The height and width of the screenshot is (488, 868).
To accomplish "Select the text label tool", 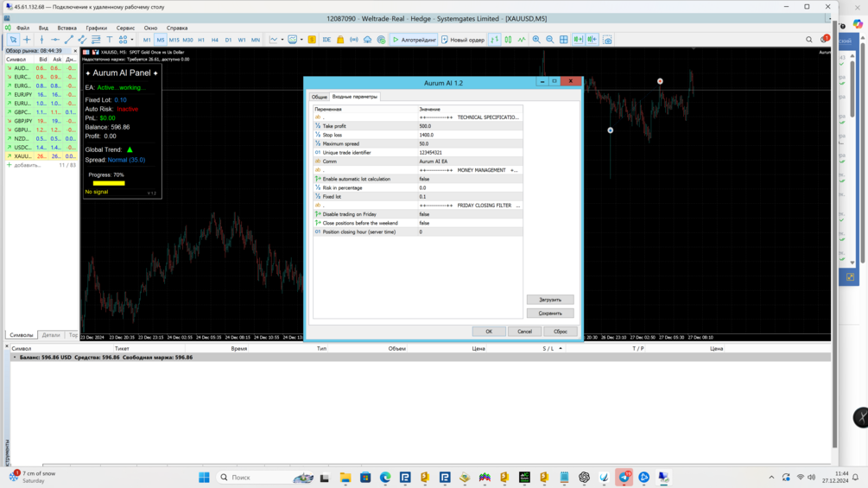I will (110, 40).
